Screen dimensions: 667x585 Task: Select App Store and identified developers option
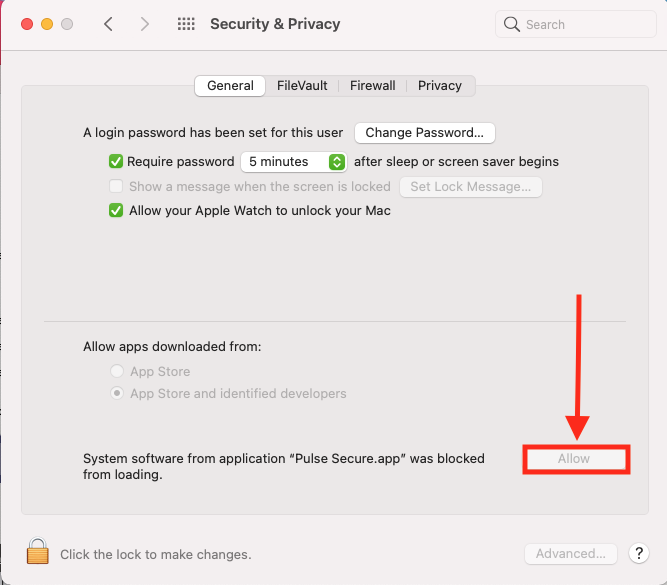point(118,393)
